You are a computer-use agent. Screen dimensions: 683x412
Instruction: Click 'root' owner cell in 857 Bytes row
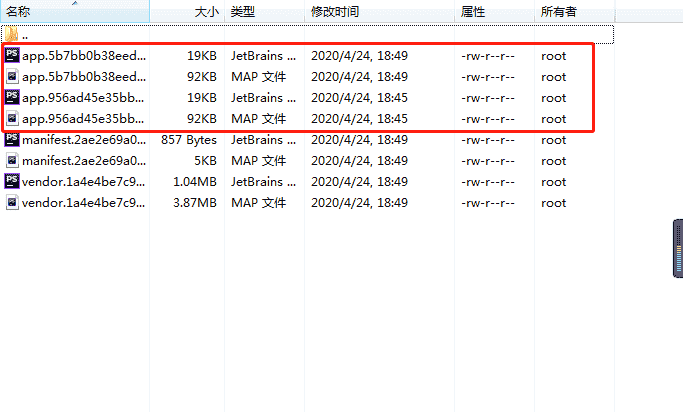(554, 140)
